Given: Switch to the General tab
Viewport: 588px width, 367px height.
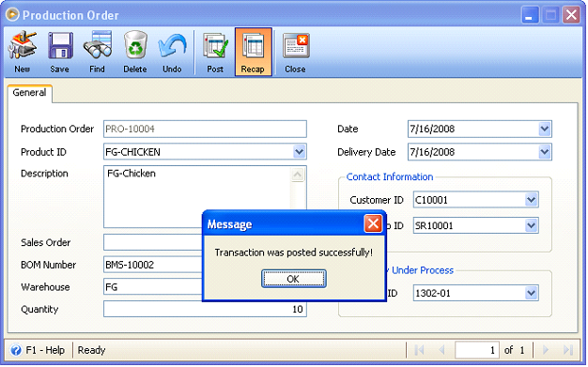Looking at the screenshot, I should [x=30, y=93].
